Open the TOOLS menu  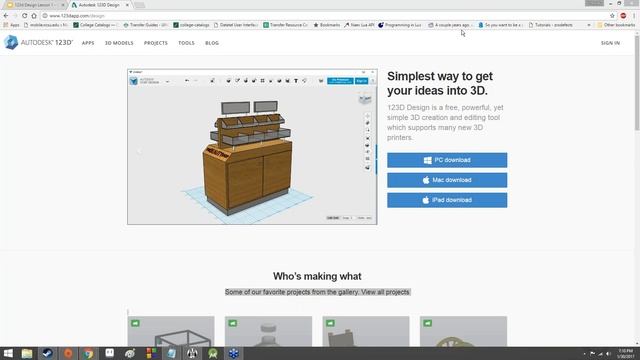pyautogui.click(x=186, y=43)
